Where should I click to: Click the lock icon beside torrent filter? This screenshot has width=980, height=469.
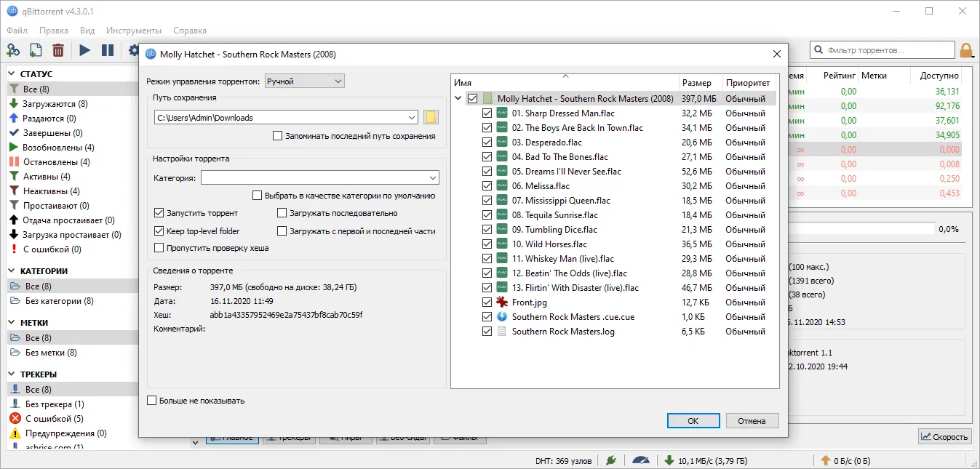(x=966, y=50)
